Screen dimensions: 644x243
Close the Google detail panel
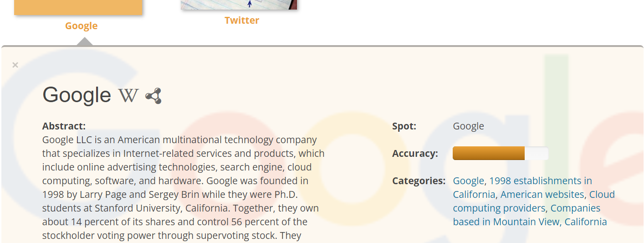coord(15,65)
